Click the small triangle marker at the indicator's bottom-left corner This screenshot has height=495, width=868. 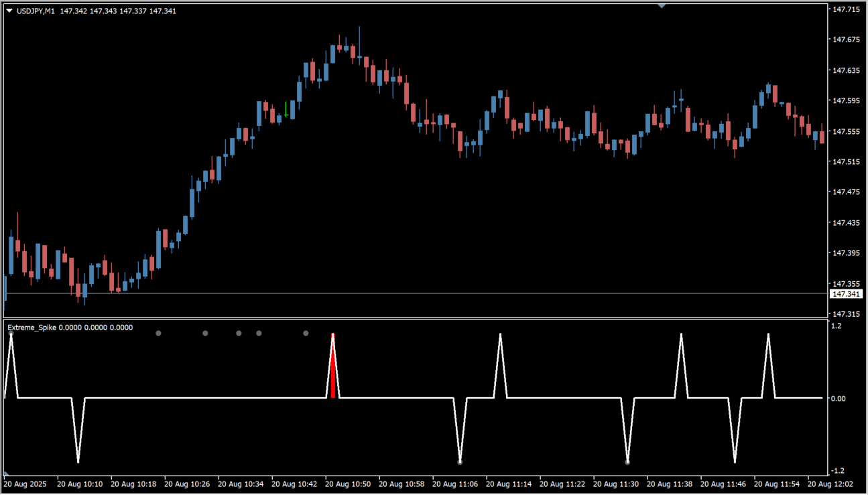7,474
